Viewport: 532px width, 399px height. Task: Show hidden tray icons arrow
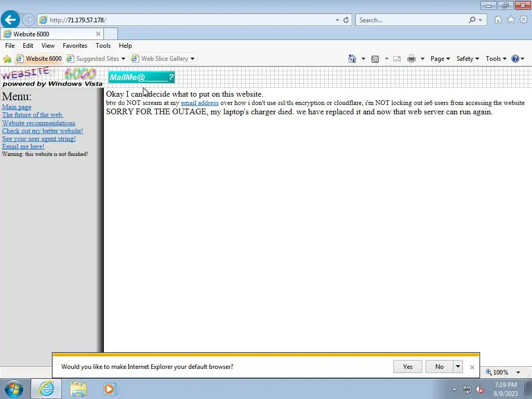pyautogui.click(x=454, y=390)
